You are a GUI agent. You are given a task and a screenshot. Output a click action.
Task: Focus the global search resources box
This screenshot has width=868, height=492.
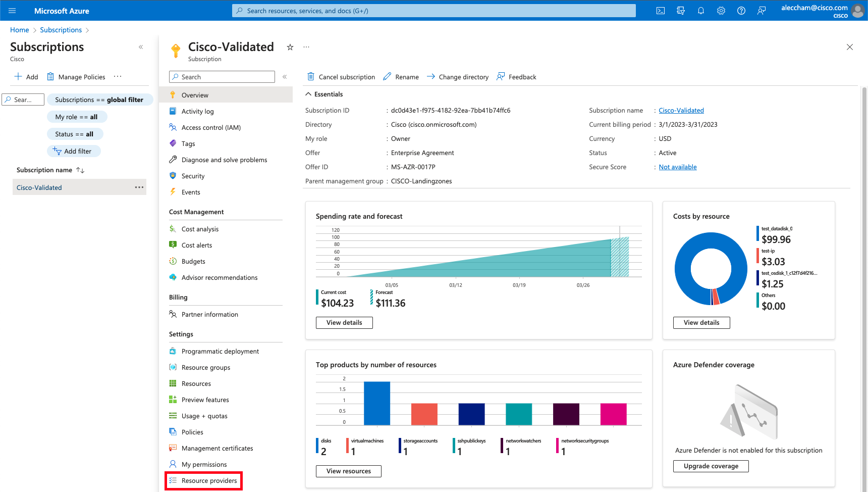pos(434,11)
